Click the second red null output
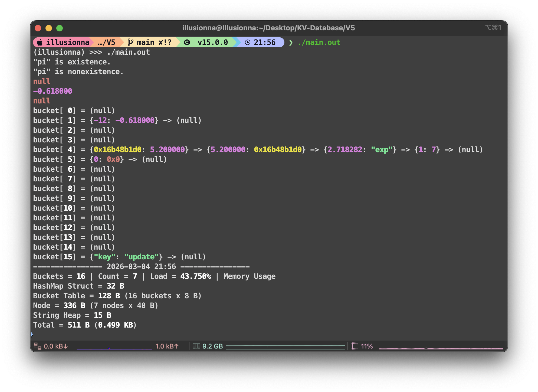 tap(42, 101)
